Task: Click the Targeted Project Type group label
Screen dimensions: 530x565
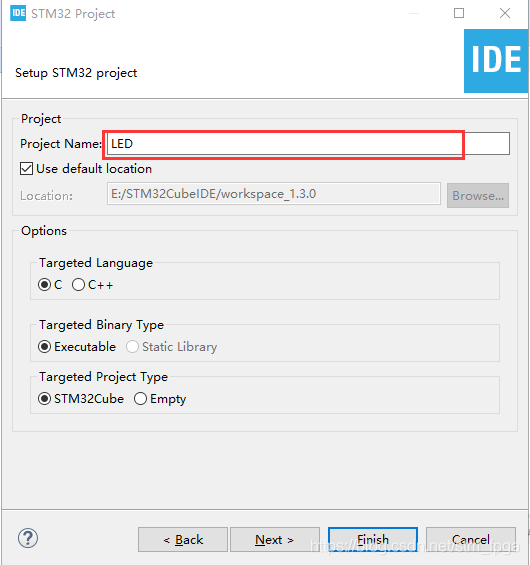Action: pyautogui.click(x=103, y=377)
